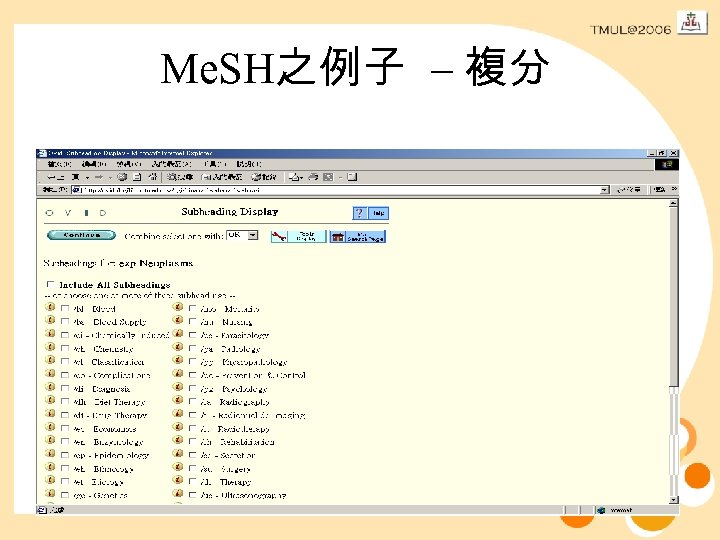
Task: Click the Print toolbar icon
Action: click(x=313, y=177)
